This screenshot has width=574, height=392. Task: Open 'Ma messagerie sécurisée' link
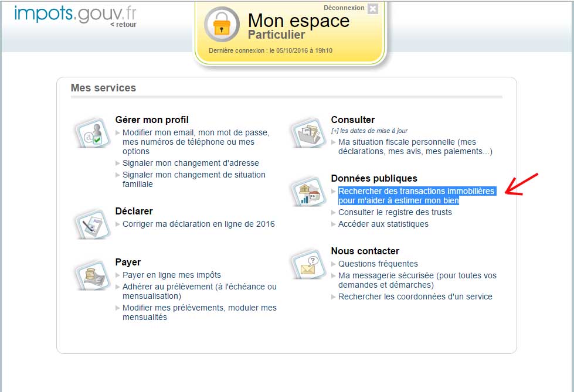(x=417, y=280)
